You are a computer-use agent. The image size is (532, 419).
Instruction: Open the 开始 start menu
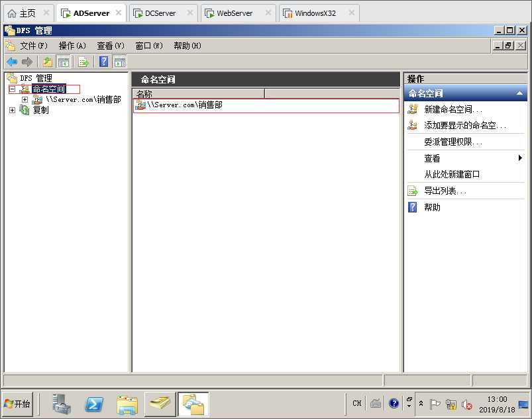[x=17, y=404]
